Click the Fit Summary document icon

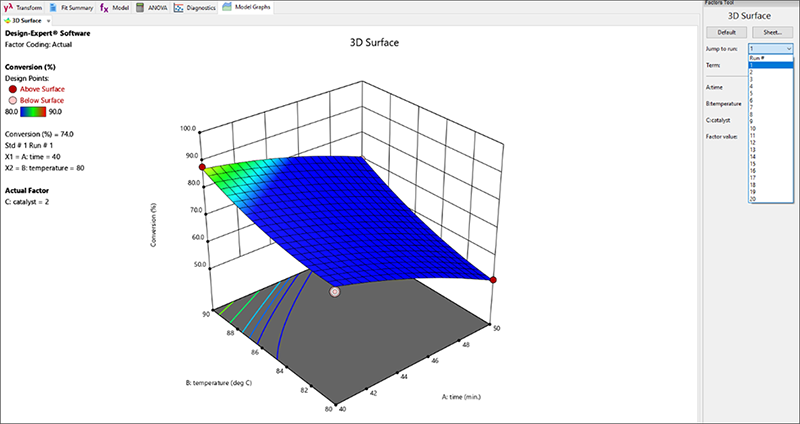click(54, 7)
